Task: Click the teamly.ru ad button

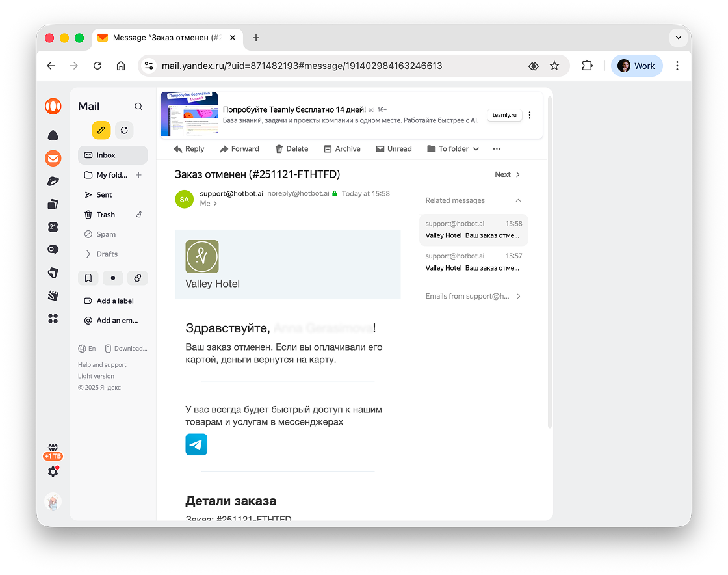Action: (504, 115)
